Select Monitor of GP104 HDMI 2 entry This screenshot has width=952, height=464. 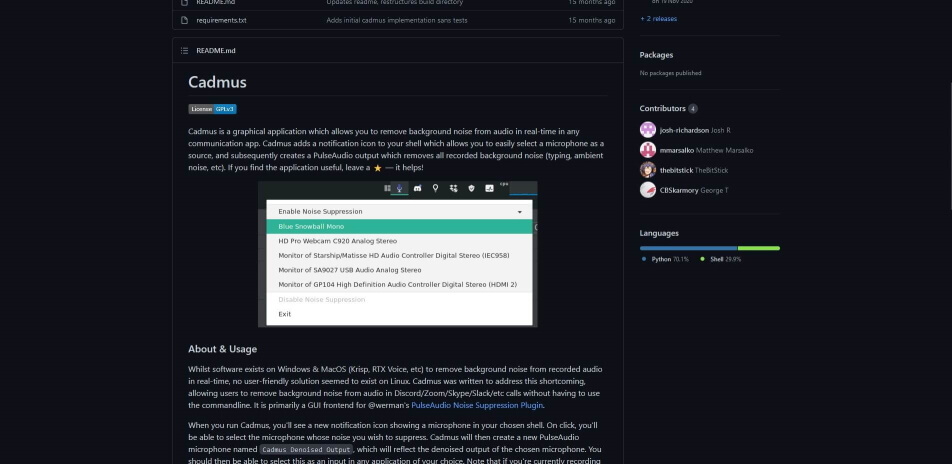pyautogui.click(x=400, y=285)
